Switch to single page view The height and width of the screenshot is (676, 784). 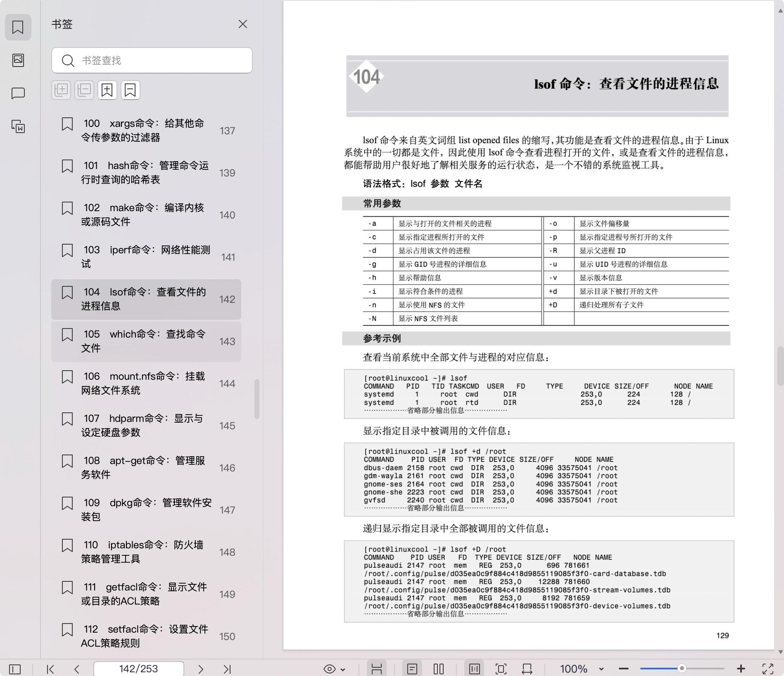click(x=412, y=669)
